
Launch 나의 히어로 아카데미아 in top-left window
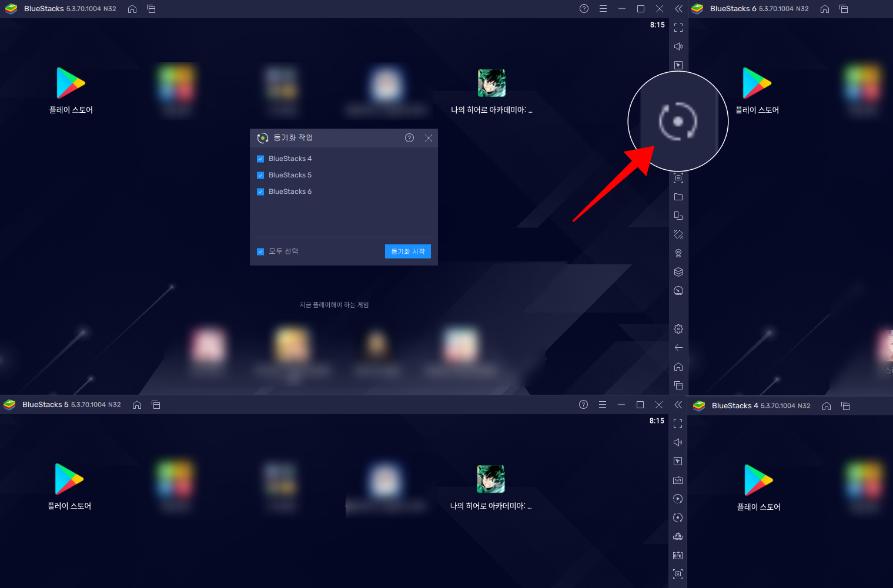point(491,92)
